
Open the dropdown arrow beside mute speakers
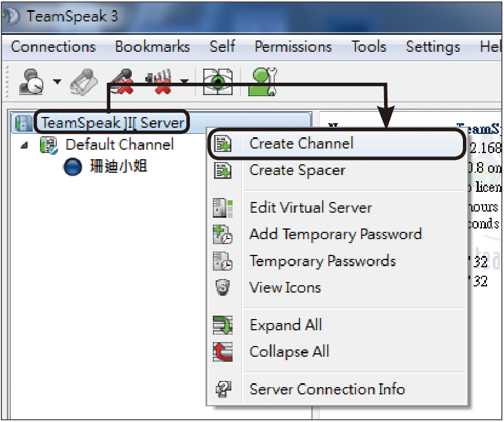[184, 82]
